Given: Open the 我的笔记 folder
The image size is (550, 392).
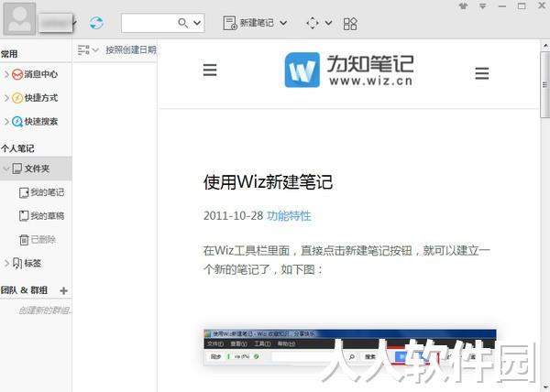Looking at the screenshot, I should [x=47, y=192].
